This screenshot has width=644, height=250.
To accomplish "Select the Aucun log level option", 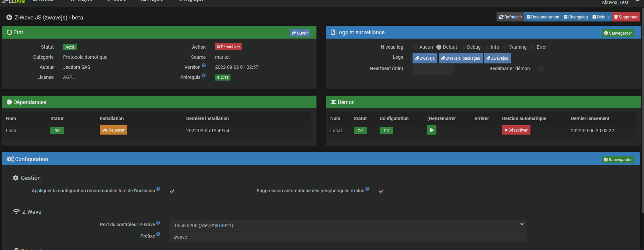I will click(415, 47).
